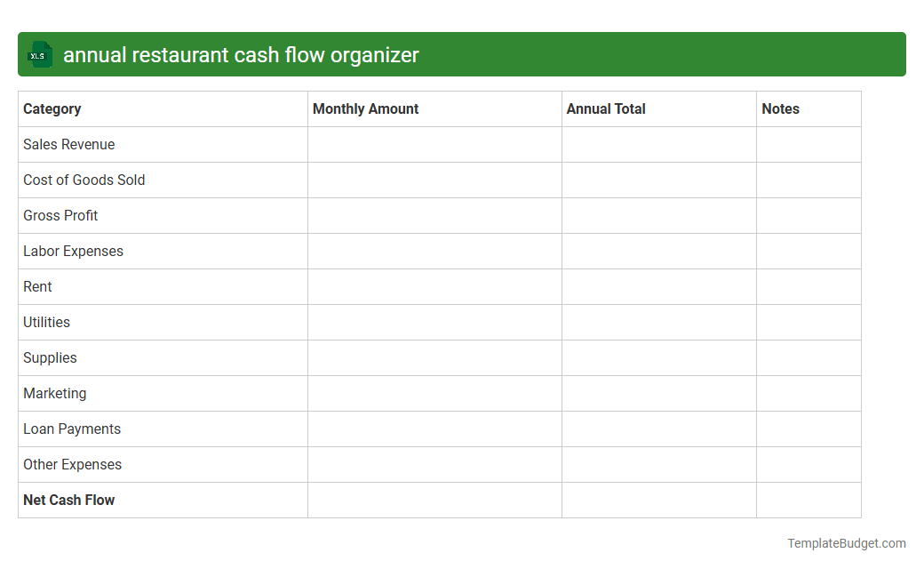Click the Other Expenses label
This screenshot has width=924, height=569.
[x=72, y=464]
